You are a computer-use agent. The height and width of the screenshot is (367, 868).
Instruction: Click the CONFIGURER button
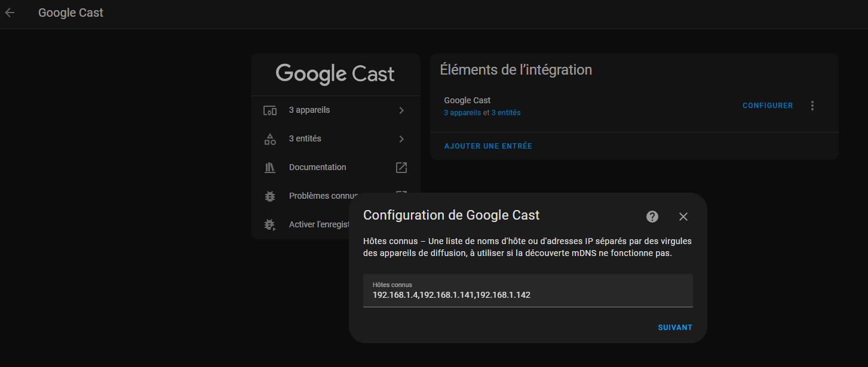(768, 106)
